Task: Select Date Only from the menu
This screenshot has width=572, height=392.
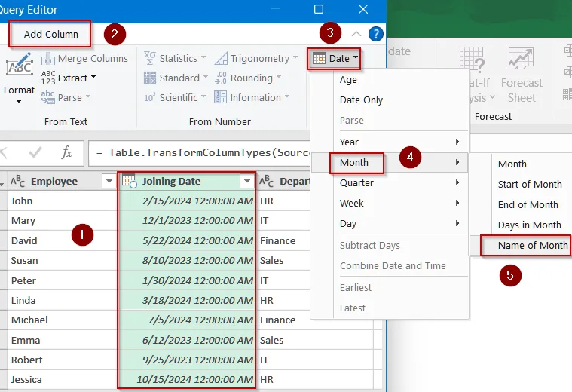Action: pos(361,100)
